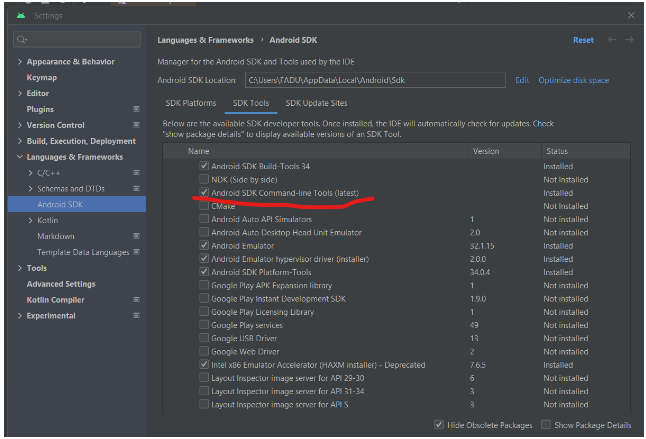Image resolution: width=646 pixels, height=439 pixels.
Task: Uncheck Intel x86 Emulator Accelerator (HAXM) box
Action: point(204,364)
